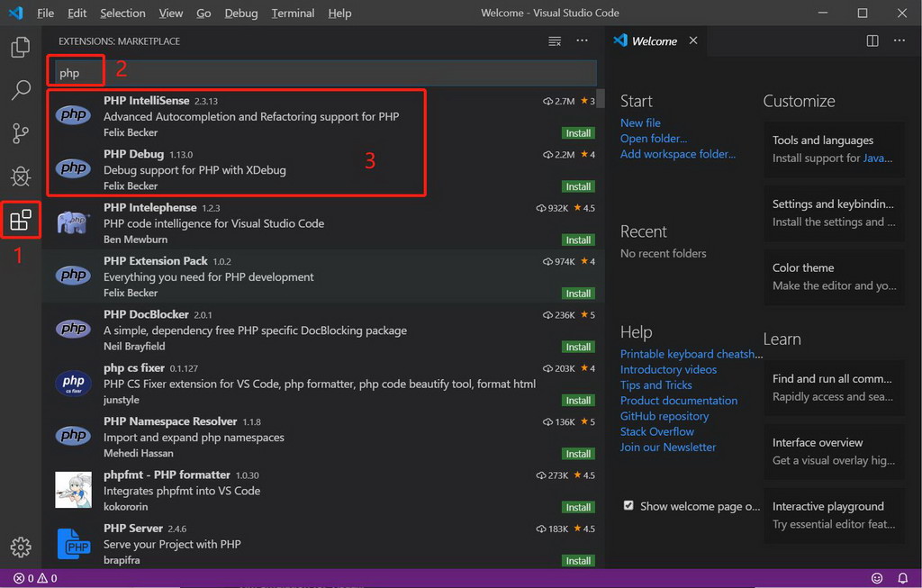
Task: Open the Terminal menu
Action: coord(293,13)
